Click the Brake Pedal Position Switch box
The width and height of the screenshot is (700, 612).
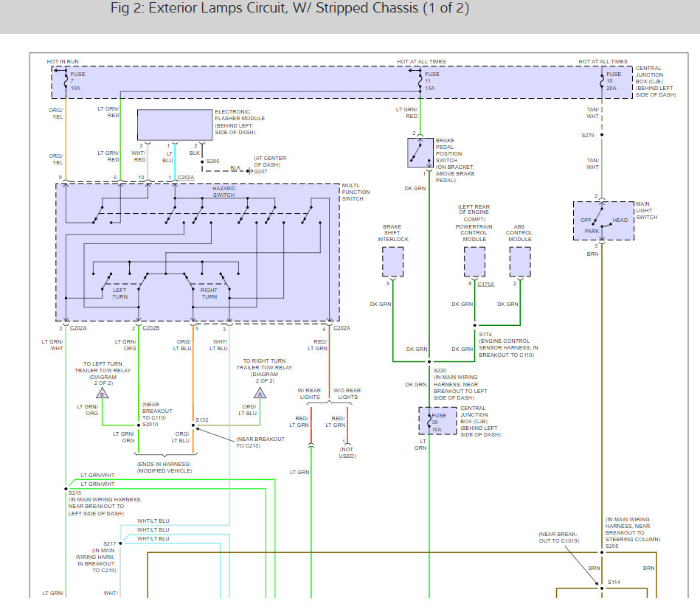pyautogui.click(x=420, y=153)
